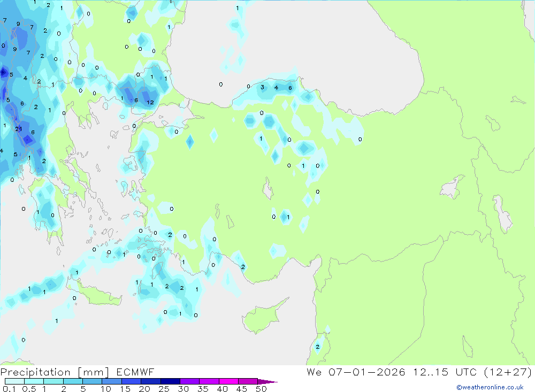The width and height of the screenshot is (535, 392).
Task: Select the 5–10 mm blue legend swatch
Action: point(92,381)
